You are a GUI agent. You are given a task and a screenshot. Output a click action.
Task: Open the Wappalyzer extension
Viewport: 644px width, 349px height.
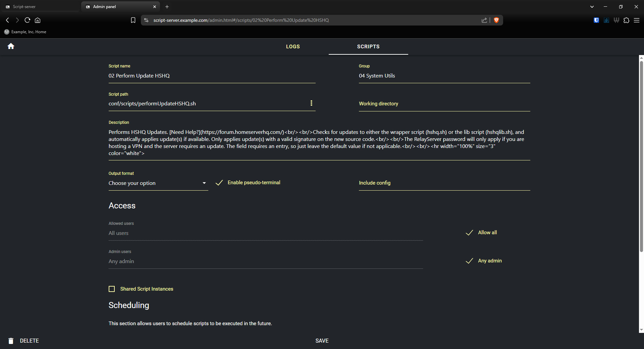(616, 20)
